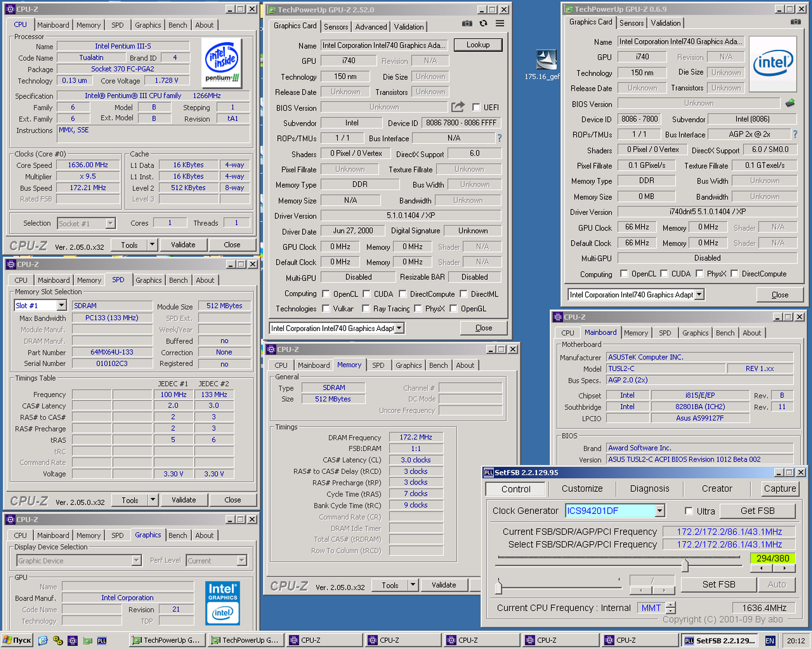Image resolution: width=812 pixels, height=650 pixels.
Task: Switch to the Customize tab in SetFSB
Action: (582, 489)
